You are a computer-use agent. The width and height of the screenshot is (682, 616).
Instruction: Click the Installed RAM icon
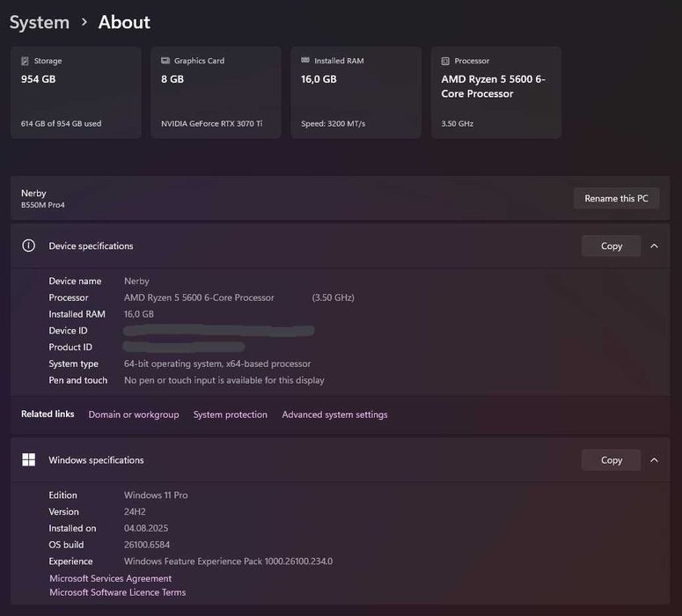point(305,60)
